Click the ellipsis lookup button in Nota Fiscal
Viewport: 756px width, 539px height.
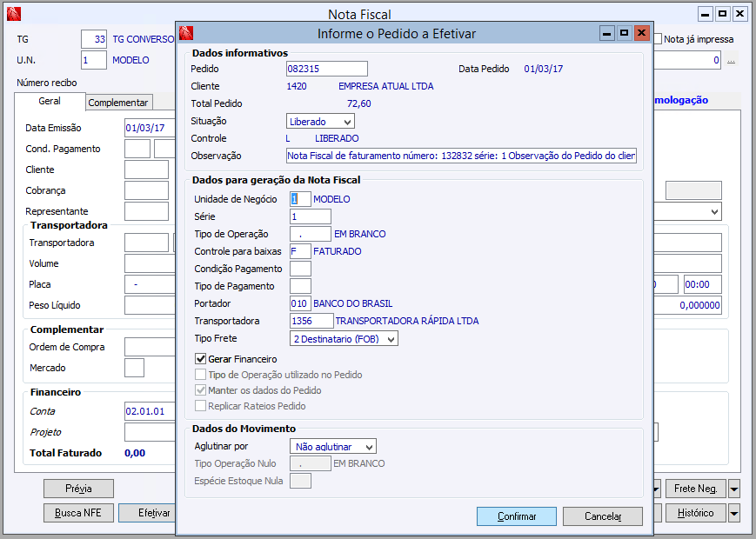pos(731,60)
